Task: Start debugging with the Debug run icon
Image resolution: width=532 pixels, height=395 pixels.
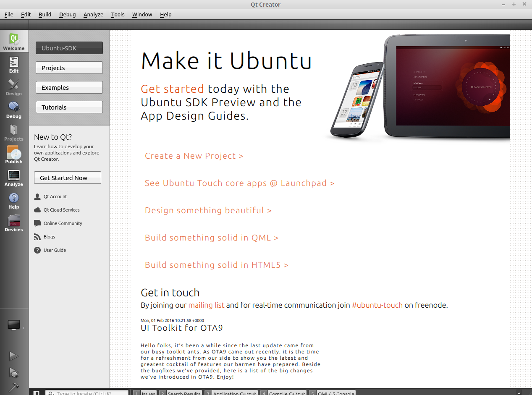Action: point(14,372)
